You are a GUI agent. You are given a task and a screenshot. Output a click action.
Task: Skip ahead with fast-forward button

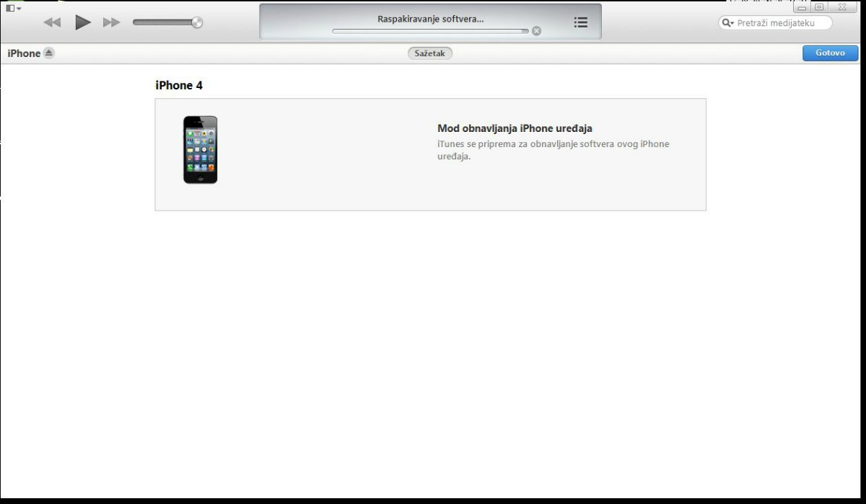(111, 22)
